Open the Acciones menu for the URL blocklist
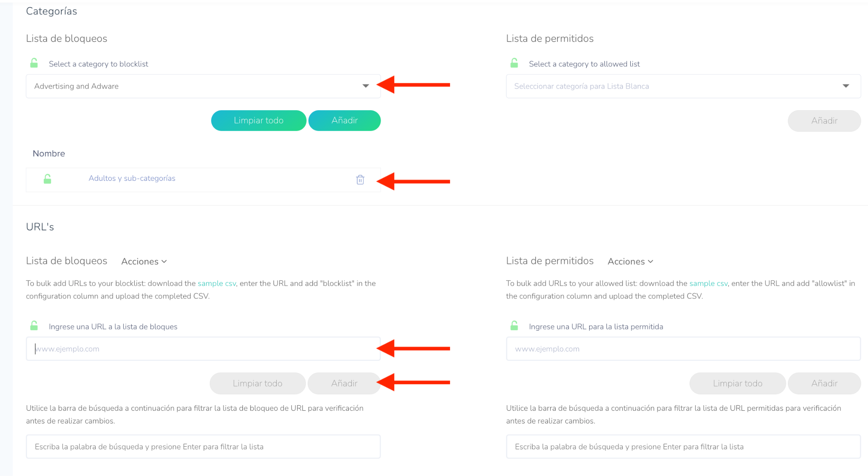The width and height of the screenshot is (868, 476). pos(144,261)
